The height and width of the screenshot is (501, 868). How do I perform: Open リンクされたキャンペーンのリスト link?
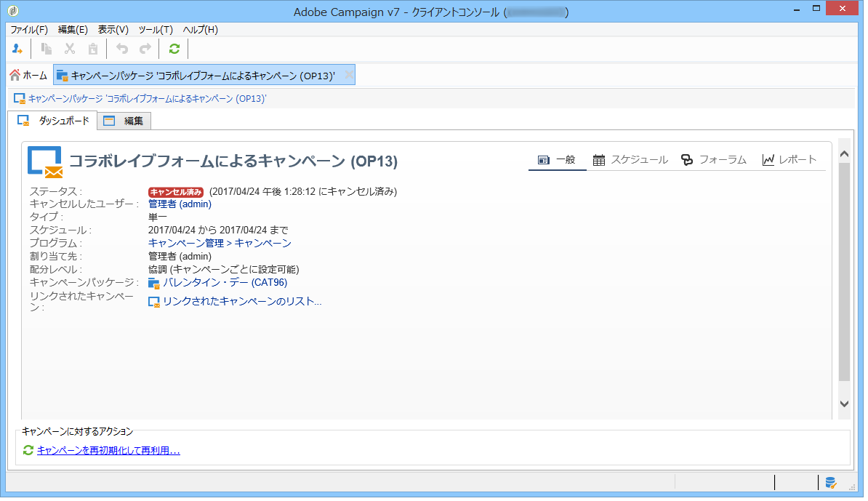coord(242,302)
